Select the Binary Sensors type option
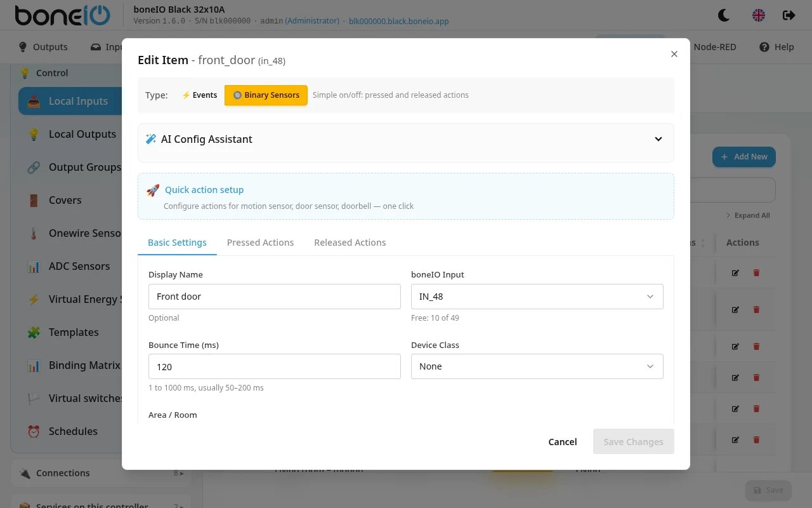The width and height of the screenshot is (812, 508). pos(266,95)
